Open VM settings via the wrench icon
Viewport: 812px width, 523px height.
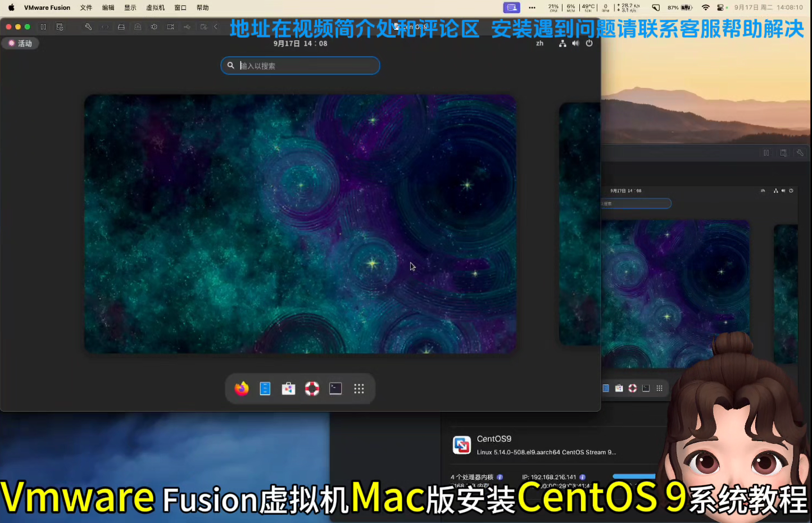(x=88, y=27)
